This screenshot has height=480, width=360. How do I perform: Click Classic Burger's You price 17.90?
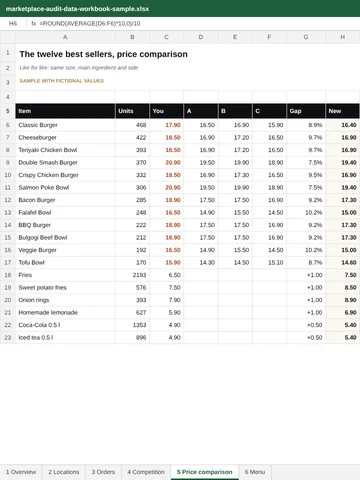pyautogui.click(x=166, y=125)
